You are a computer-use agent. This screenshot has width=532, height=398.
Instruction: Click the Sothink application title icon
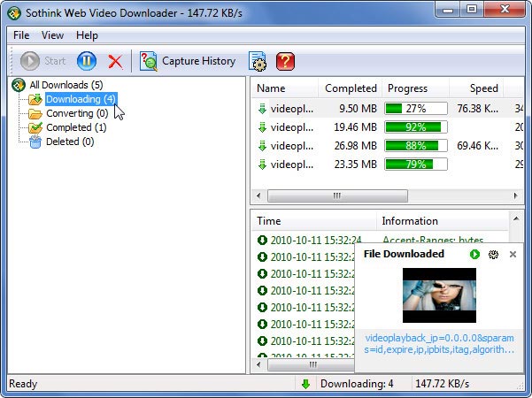click(x=14, y=13)
